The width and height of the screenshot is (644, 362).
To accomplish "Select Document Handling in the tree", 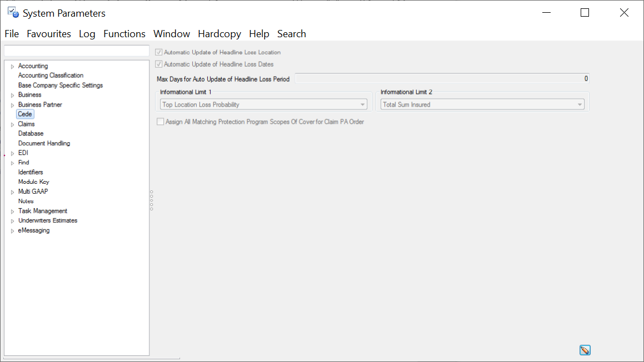I will point(44,143).
